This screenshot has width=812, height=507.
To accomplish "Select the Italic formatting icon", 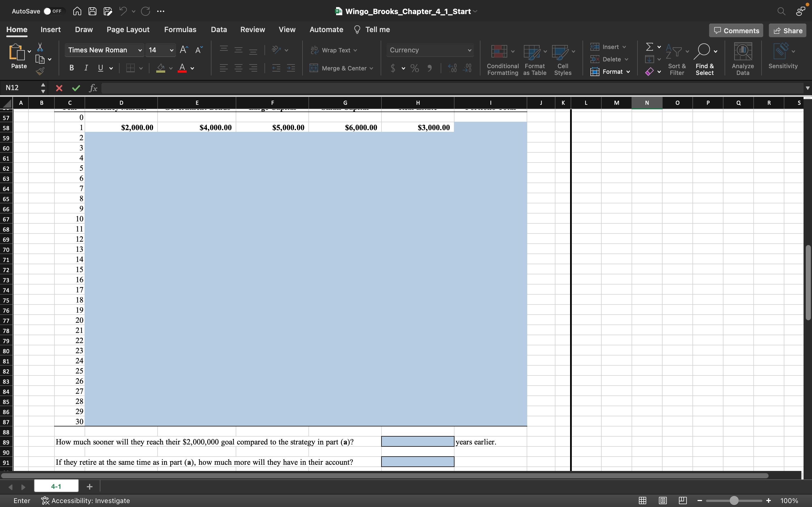I will (x=86, y=68).
